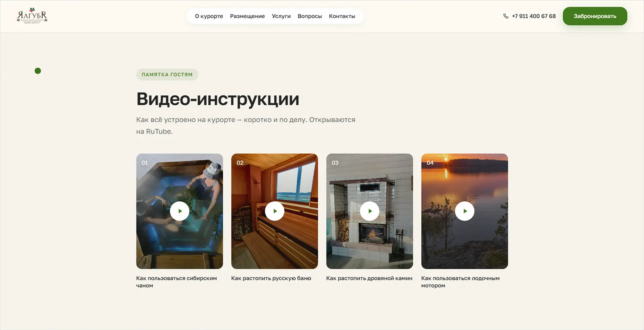
Task: Play the Russian banya video
Action: 275,211
